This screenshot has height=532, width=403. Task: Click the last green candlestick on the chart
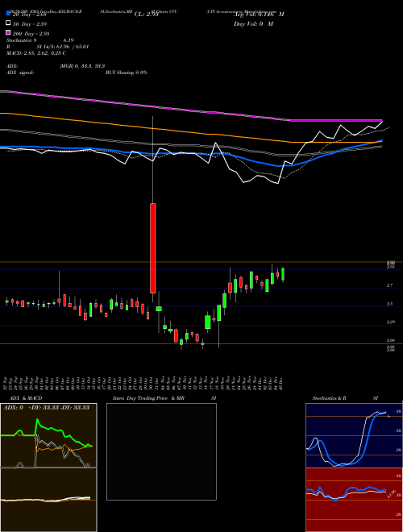[x=283, y=274]
